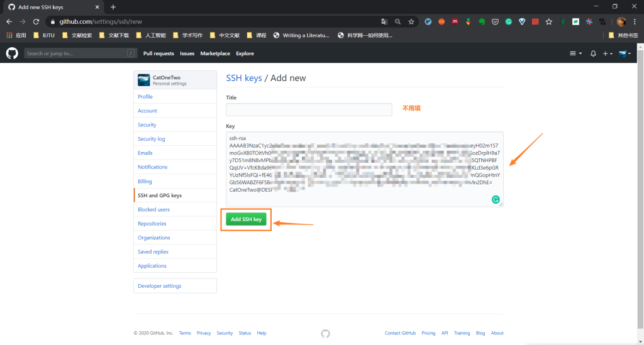This screenshot has height=345, width=644.
Task: Open the Evernote elephant extension icon
Action: tap(482, 22)
